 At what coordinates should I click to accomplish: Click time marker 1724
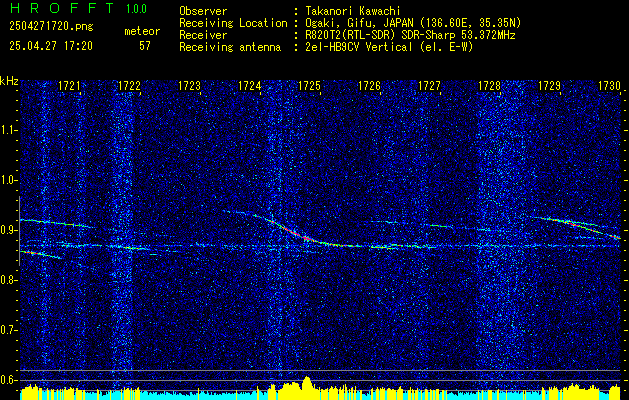250,85
